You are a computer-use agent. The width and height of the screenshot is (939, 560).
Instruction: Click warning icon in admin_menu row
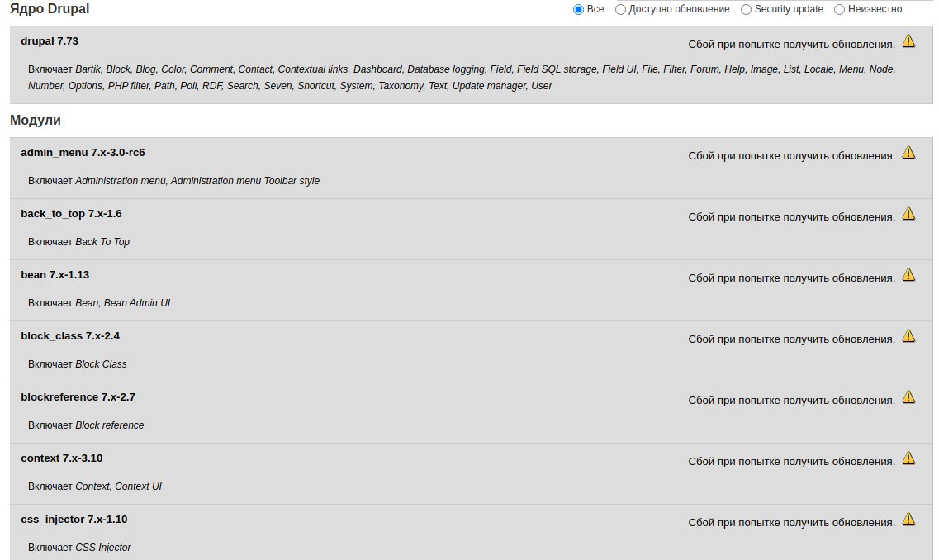click(x=908, y=152)
